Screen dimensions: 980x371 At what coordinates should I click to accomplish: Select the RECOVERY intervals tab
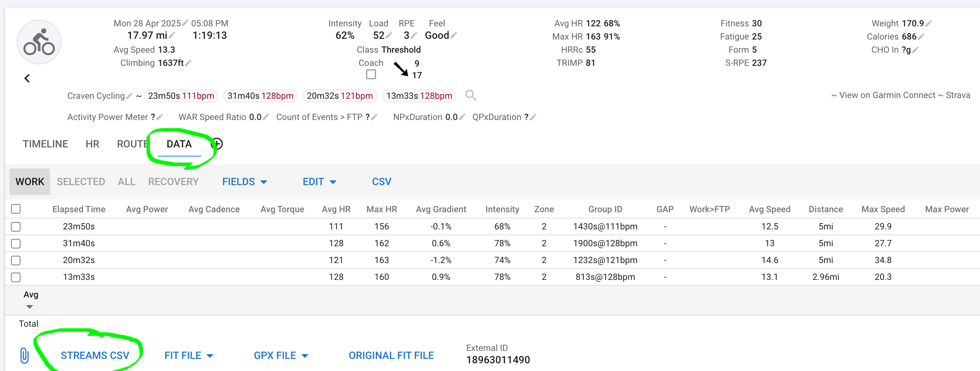click(173, 182)
